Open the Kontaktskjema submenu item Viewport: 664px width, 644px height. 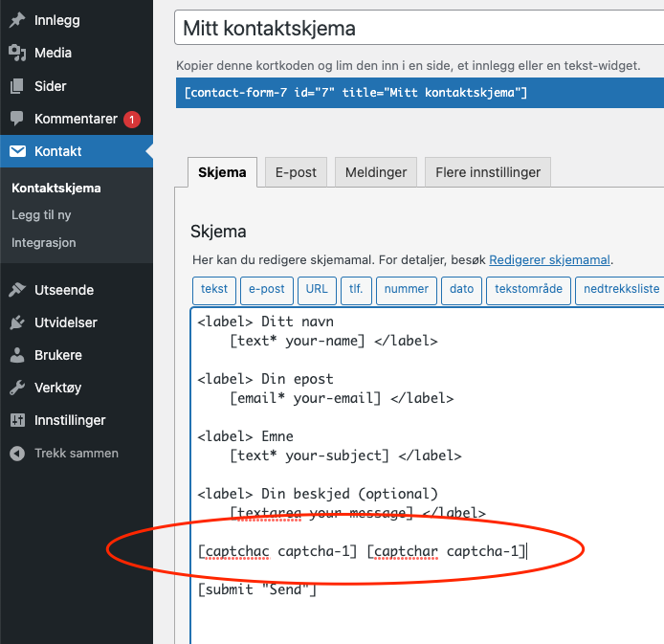pos(55,188)
